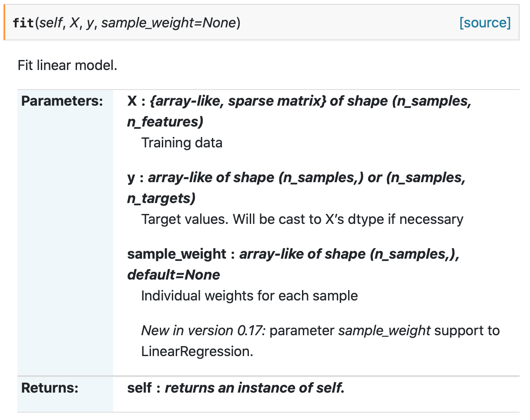Click the '{array-like, sparse matrix}' type text
Screen dimensions: 530x420
pos(238,101)
